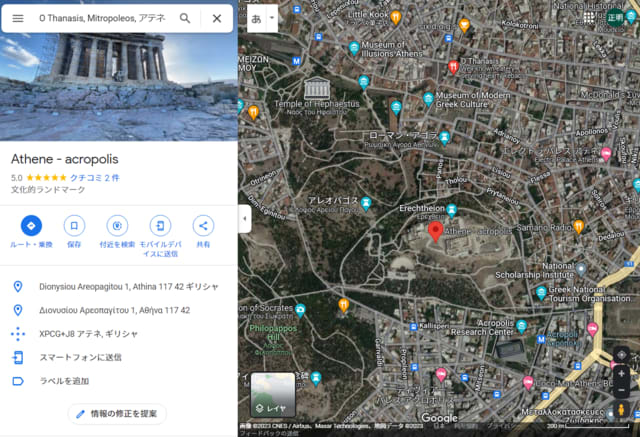Click the orange restaurant marker near Philopappos Hill
The height and width of the screenshot is (437, 640).
tap(344, 305)
